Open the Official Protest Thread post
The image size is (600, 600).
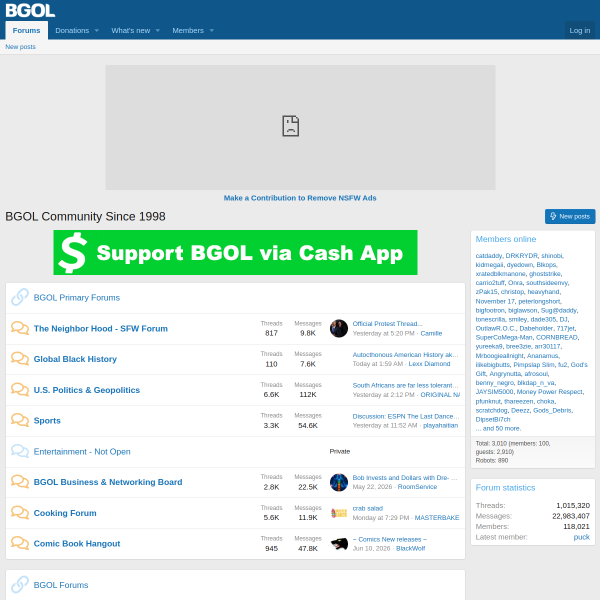point(387,324)
